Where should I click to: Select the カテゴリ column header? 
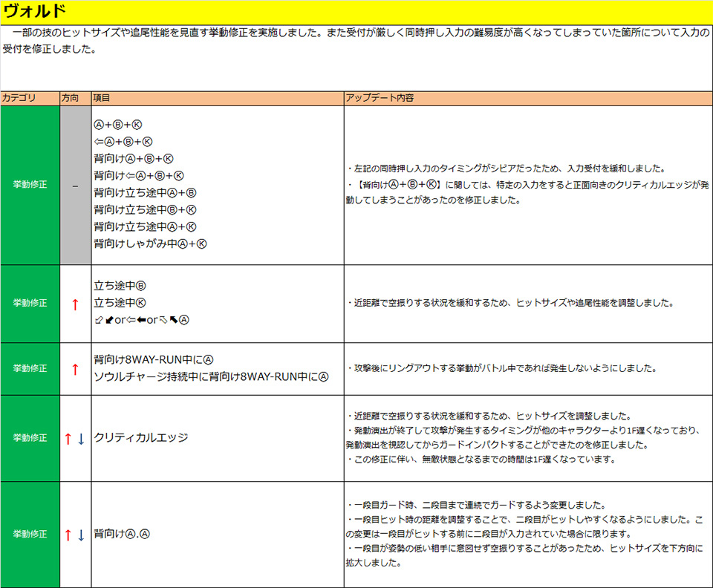pos(19,98)
